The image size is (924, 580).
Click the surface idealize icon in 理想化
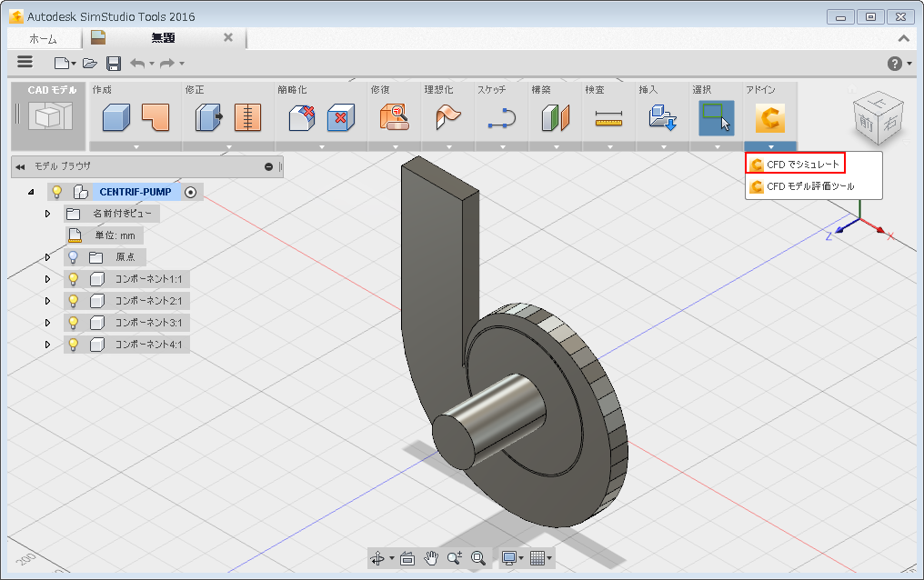click(x=447, y=117)
